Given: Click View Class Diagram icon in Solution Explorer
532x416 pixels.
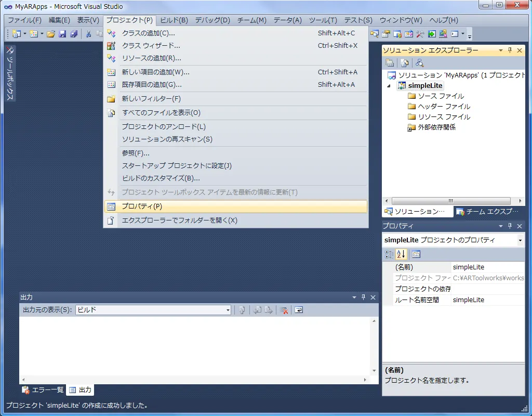Looking at the screenshot, I should 420,63.
